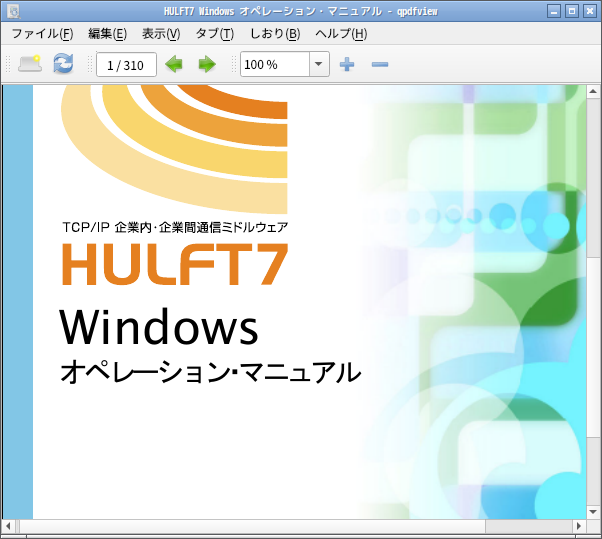This screenshot has width=602, height=539.
Task: Zoom out with the blue minus icon
Action: (x=380, y=64)
